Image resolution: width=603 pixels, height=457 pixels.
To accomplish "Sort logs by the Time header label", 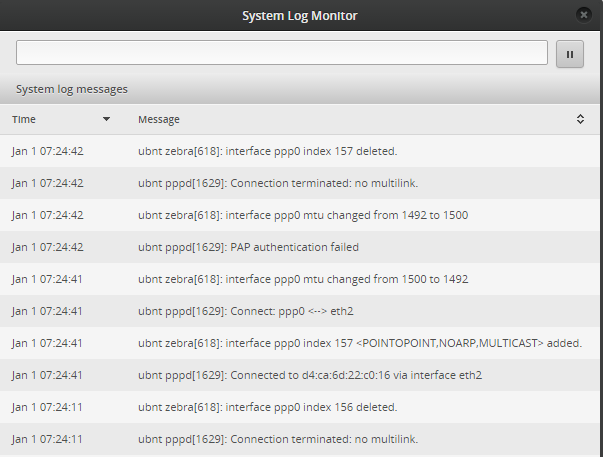I will pos(24,119).
